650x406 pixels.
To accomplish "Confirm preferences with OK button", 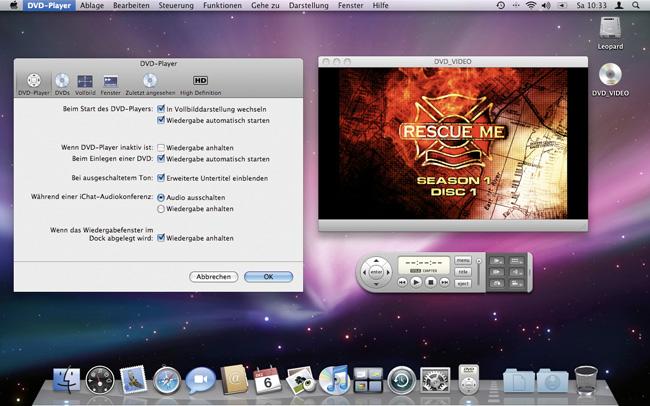I will click(269, 277).
